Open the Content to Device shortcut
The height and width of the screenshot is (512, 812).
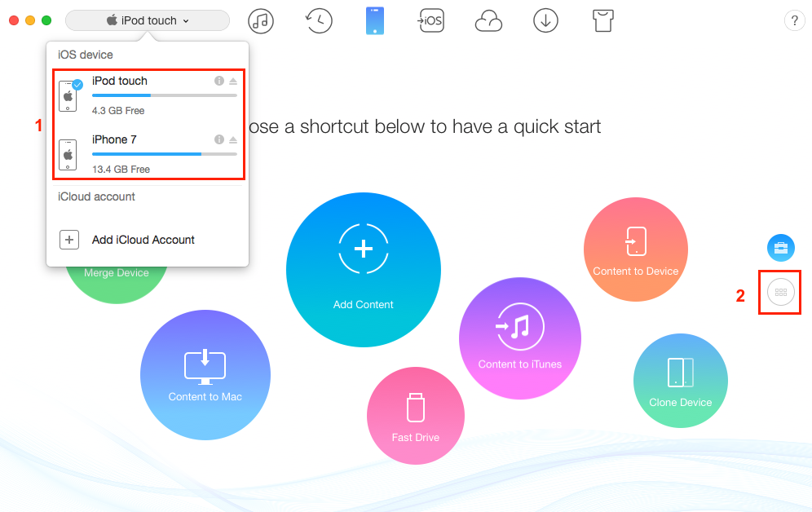click(x=635, y=249)
